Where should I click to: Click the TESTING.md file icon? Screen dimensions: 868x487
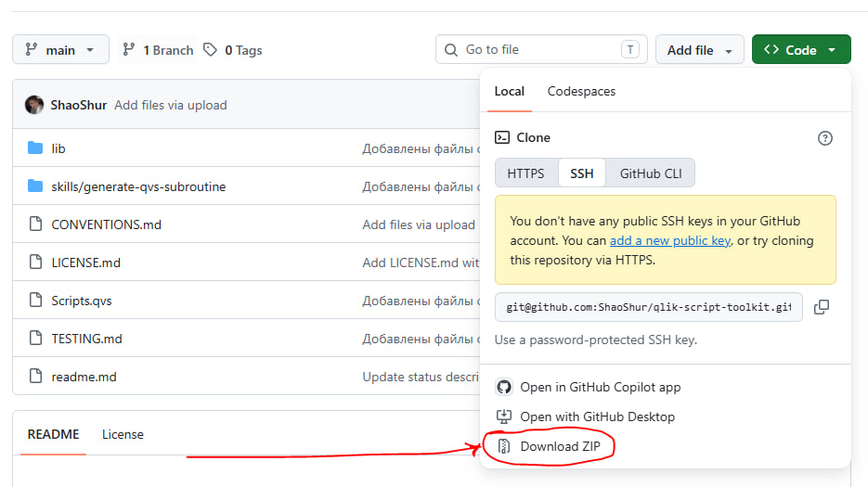click(x=35, y=338)
